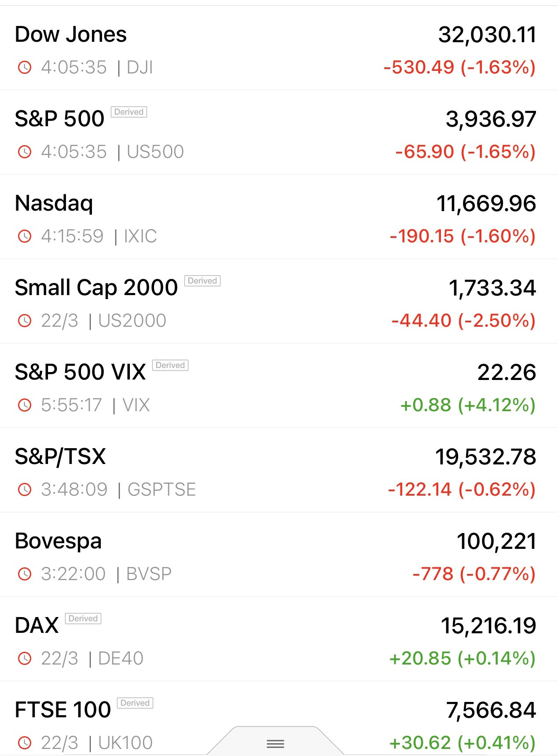Open the Nasdaq index details
558x756 pixels.
tap(54, 203)
